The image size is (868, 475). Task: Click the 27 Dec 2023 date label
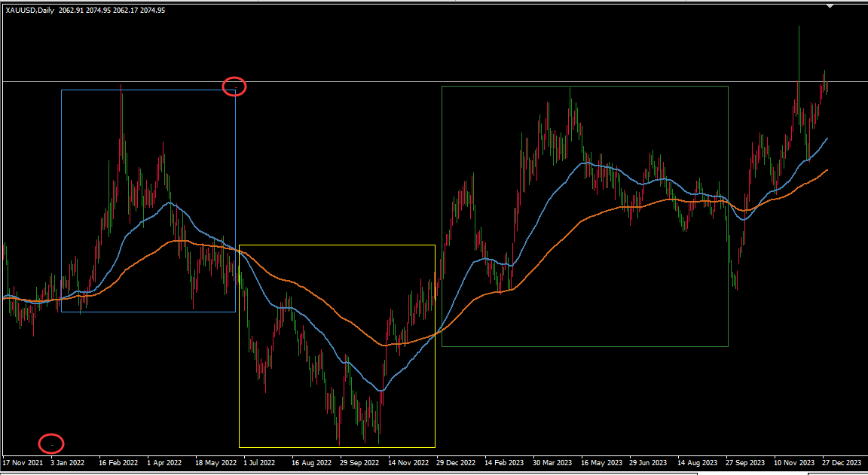tap(842, 461)
